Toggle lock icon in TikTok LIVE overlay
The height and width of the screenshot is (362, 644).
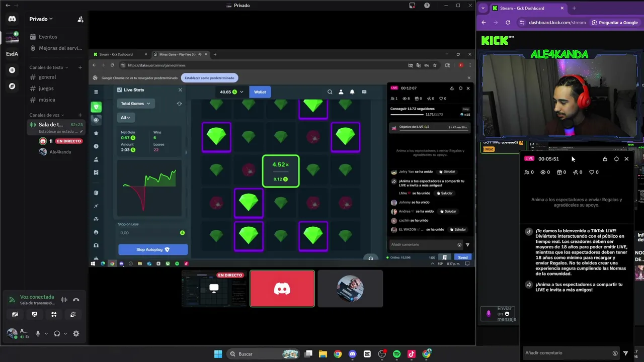pyautogui.click(x=605, y=159)
